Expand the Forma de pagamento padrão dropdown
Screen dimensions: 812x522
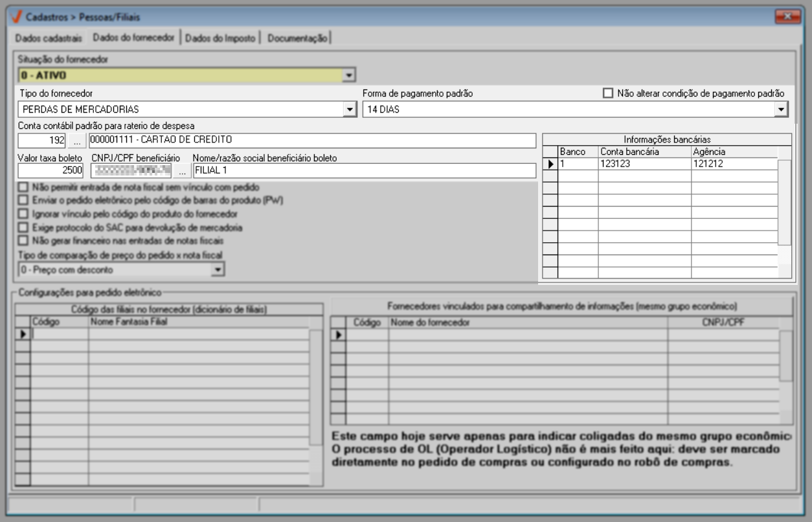[x=782, y=109]
